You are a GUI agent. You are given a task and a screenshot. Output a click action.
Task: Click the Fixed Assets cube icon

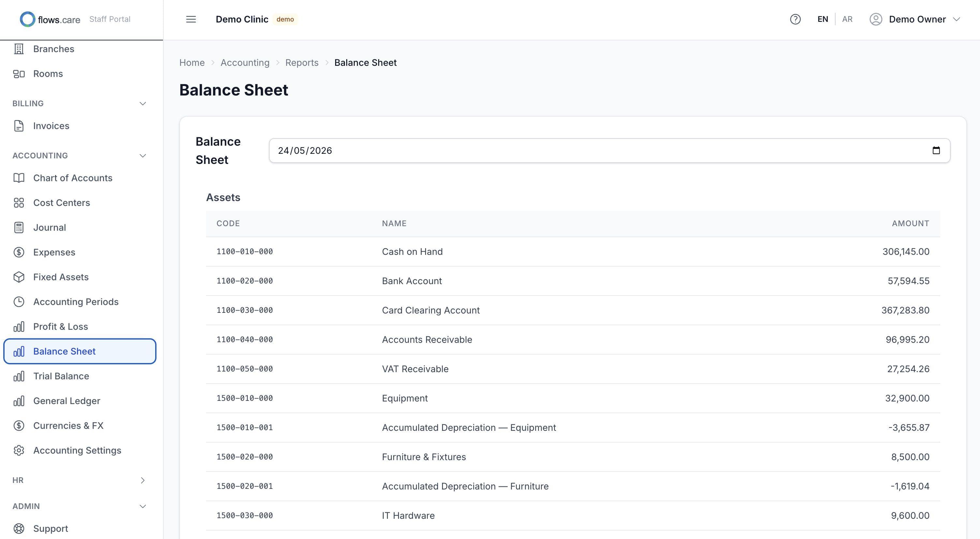[19, 277]
